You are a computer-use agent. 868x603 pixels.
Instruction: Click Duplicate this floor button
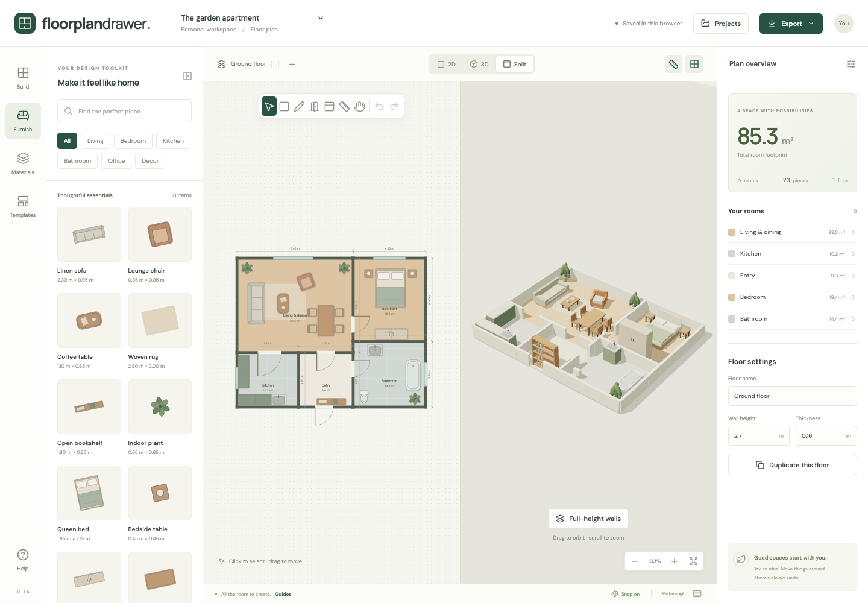[x=792, y=465]
